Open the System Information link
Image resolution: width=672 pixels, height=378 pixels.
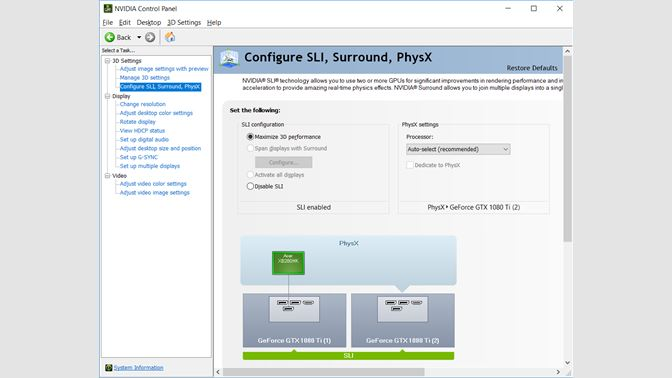(138, 368)
